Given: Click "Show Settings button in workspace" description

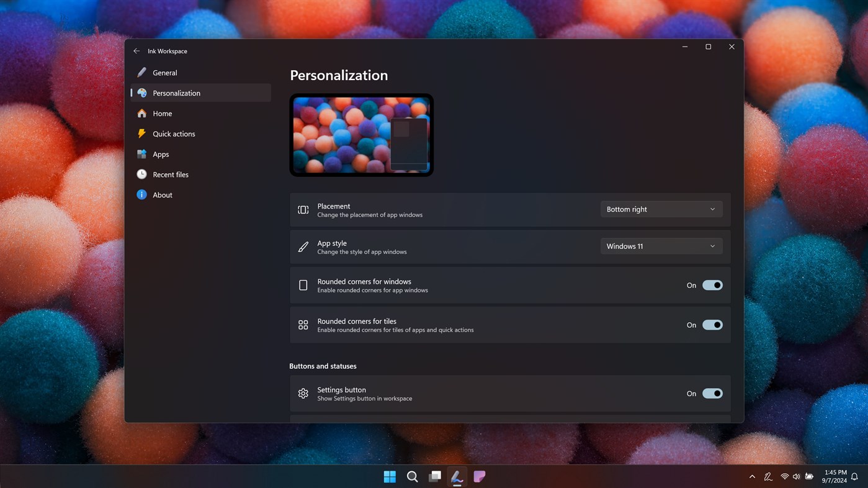Looking at the screenshot, I should point(365,399).
